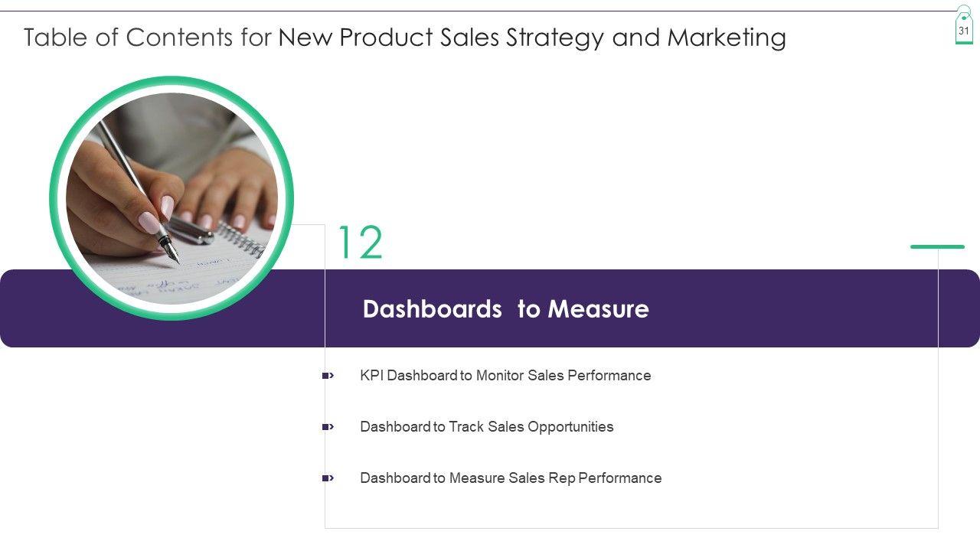The width and height of the screenshot is (980, 551).
Task: Click the slide number tag icon showing 31
Action: (x=964, y=29)
